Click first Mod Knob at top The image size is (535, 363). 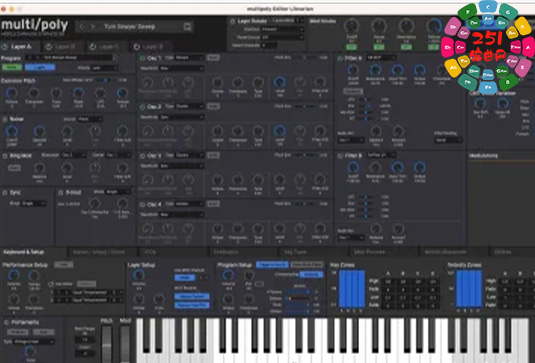click(x=352, y=26)
